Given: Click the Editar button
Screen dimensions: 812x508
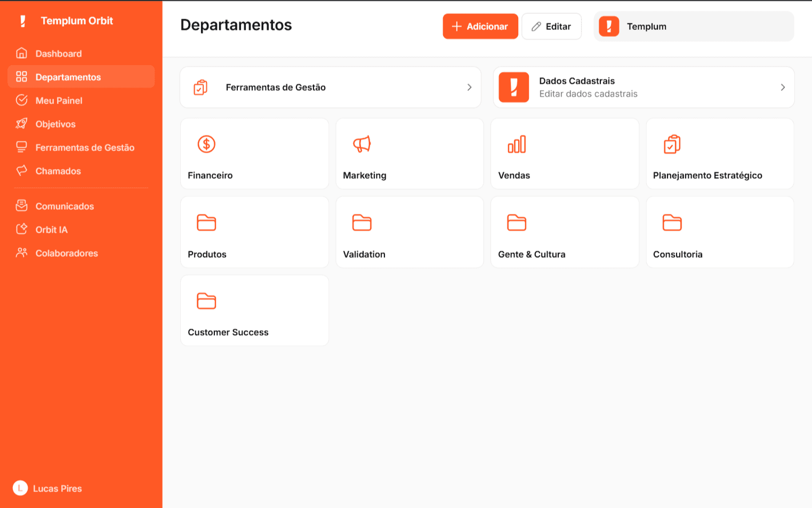Looking at the screenshot, I should pos(551,27).
